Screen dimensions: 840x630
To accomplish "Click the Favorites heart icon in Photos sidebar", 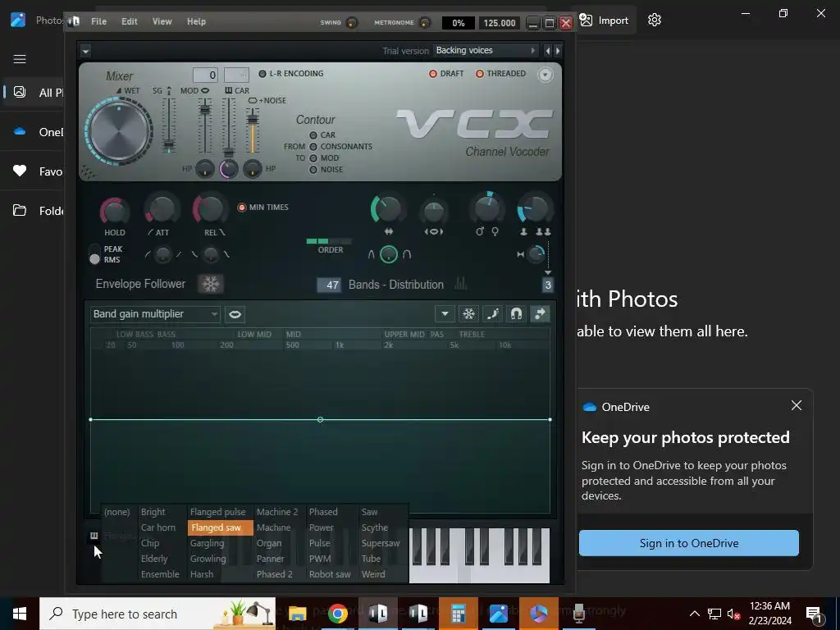I will (20, 171).
